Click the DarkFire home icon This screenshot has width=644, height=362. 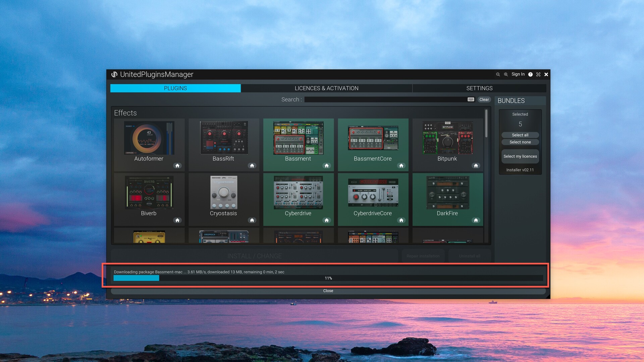tap(476, 220)
